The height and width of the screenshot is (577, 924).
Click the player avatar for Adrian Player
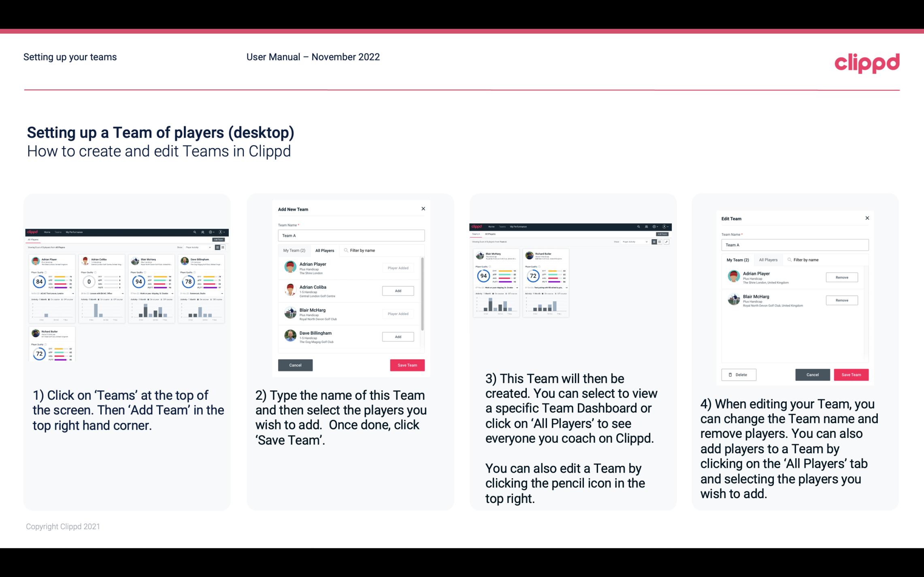pyautogui.click(x=290, y=268)
